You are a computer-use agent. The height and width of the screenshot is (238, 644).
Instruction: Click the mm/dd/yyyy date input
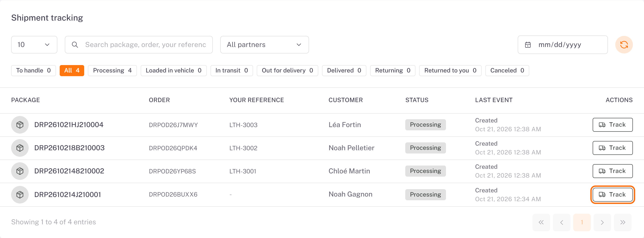pyautogui.click(x=563, y=45)
